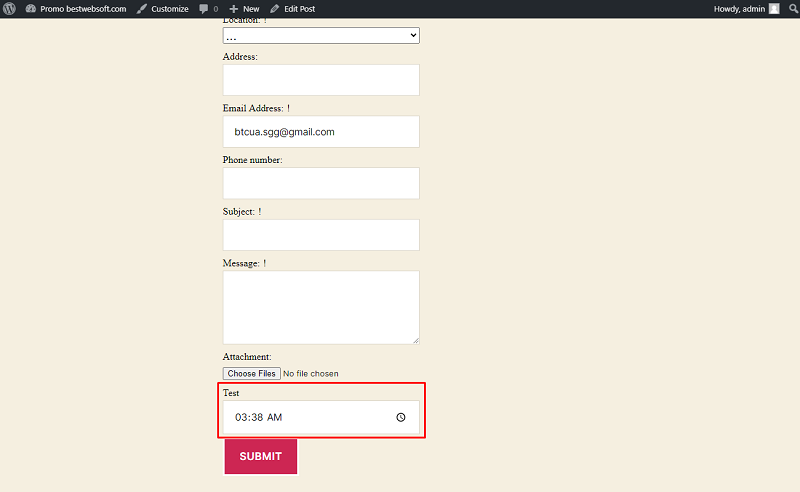800x492 pixels.
Task: Click the pencil icon beside Edit Post
Action: click(274, 9)
